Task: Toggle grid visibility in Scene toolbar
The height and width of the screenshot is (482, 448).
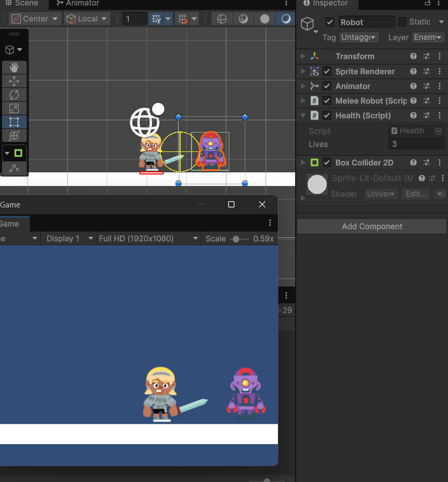Action: tap(156, 19)
